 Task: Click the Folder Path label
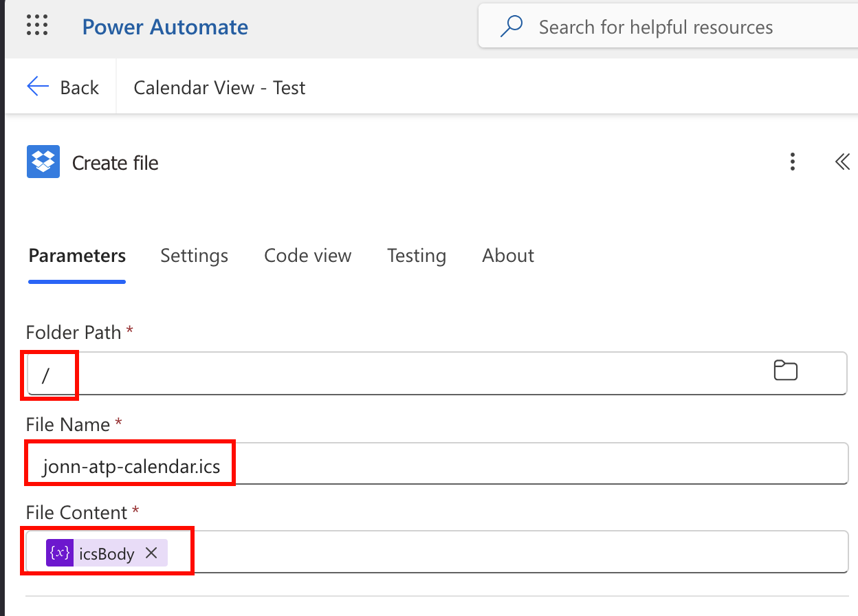point(74,333)
